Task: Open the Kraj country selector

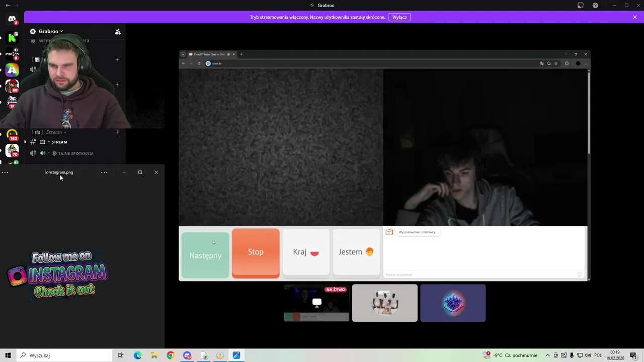Action: [306, 252]
